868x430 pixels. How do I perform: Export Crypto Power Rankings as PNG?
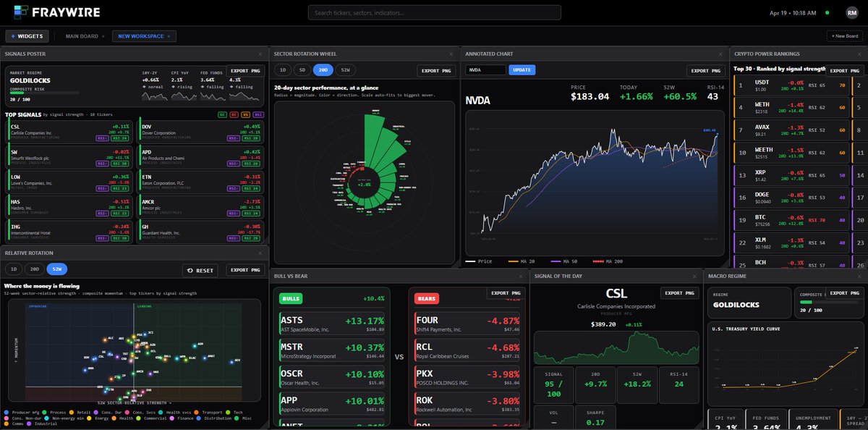844,70
